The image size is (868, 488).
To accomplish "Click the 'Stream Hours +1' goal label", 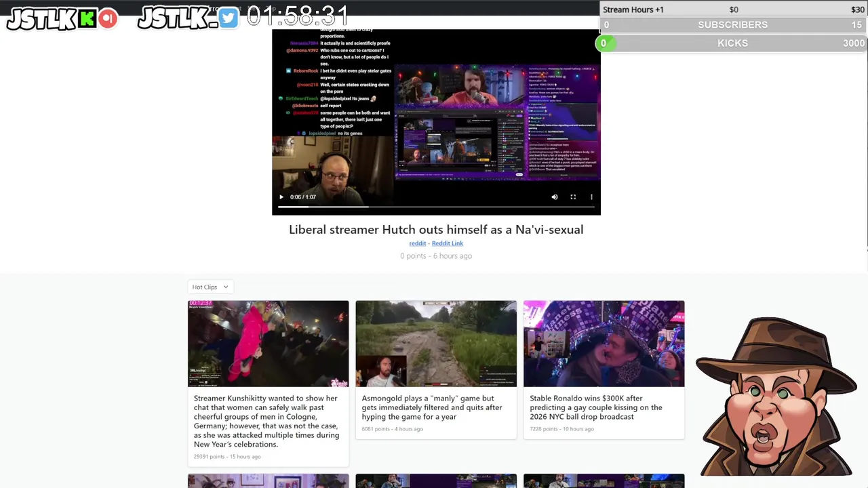I will (633, 9).
